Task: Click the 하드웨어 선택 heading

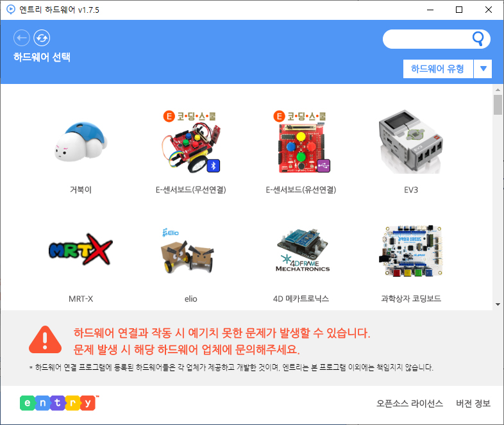Action: 42,57
